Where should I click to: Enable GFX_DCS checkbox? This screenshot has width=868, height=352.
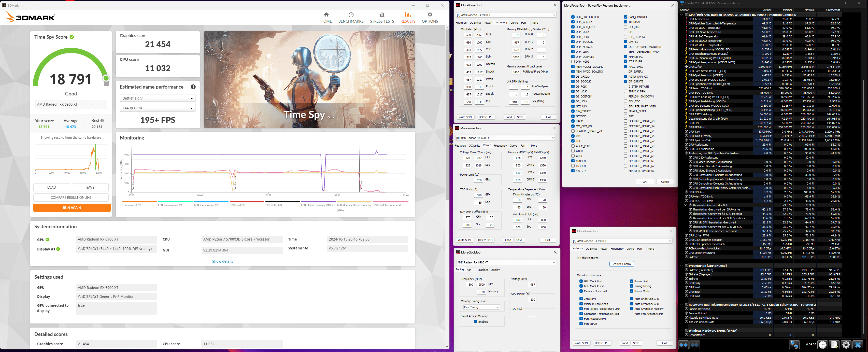coord(625,27)
